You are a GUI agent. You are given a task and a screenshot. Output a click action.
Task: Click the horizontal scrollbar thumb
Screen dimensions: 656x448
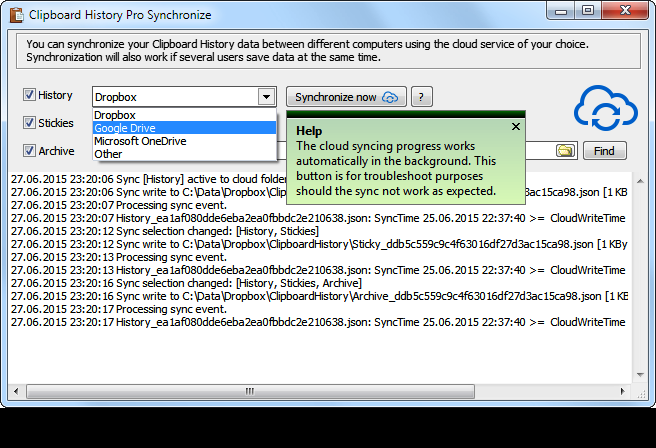[250, 392]
